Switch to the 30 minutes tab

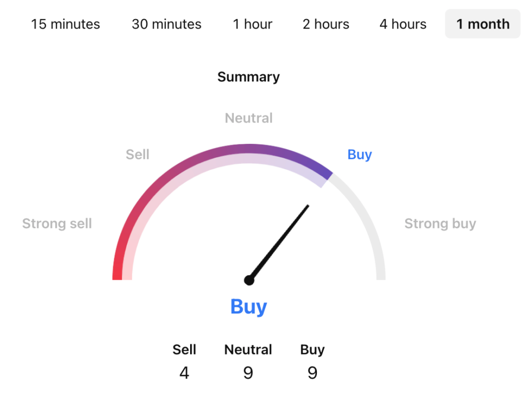point(166,24)
